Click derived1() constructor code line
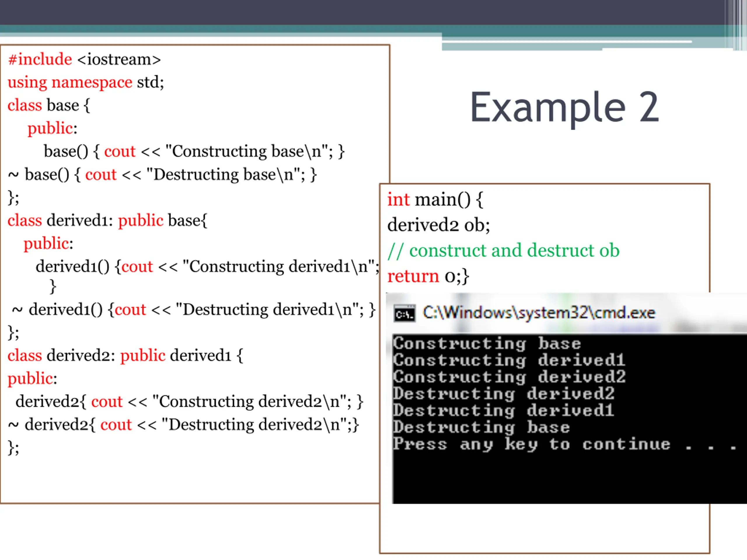The width and height of the screenshot is (747, 560). coord(207,267)
